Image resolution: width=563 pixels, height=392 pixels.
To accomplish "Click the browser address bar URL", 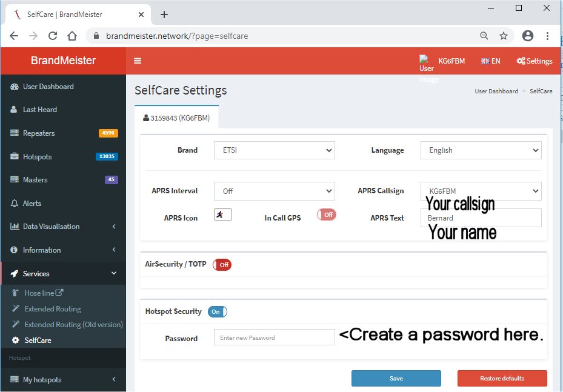I will (177, 36).
